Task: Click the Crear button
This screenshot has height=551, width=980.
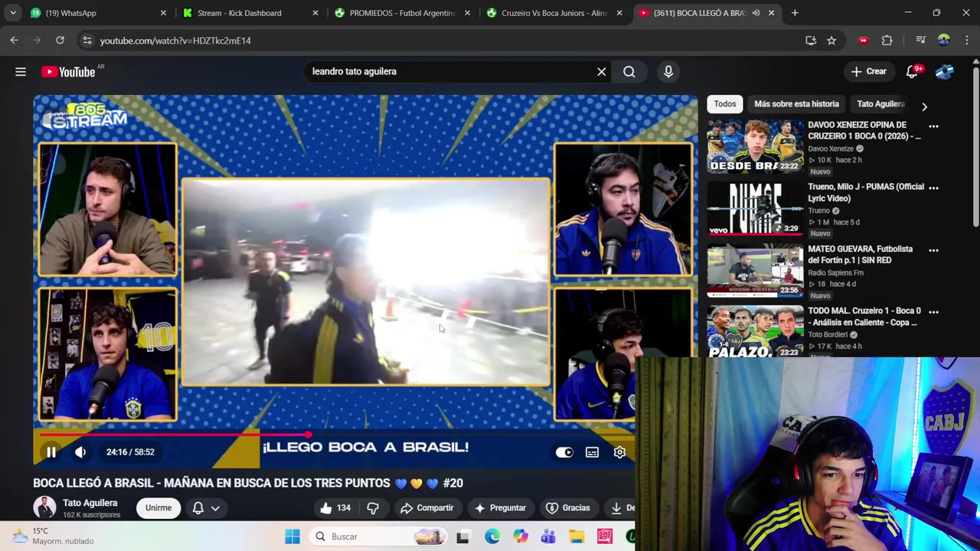Action: click(x=868, y=71)
